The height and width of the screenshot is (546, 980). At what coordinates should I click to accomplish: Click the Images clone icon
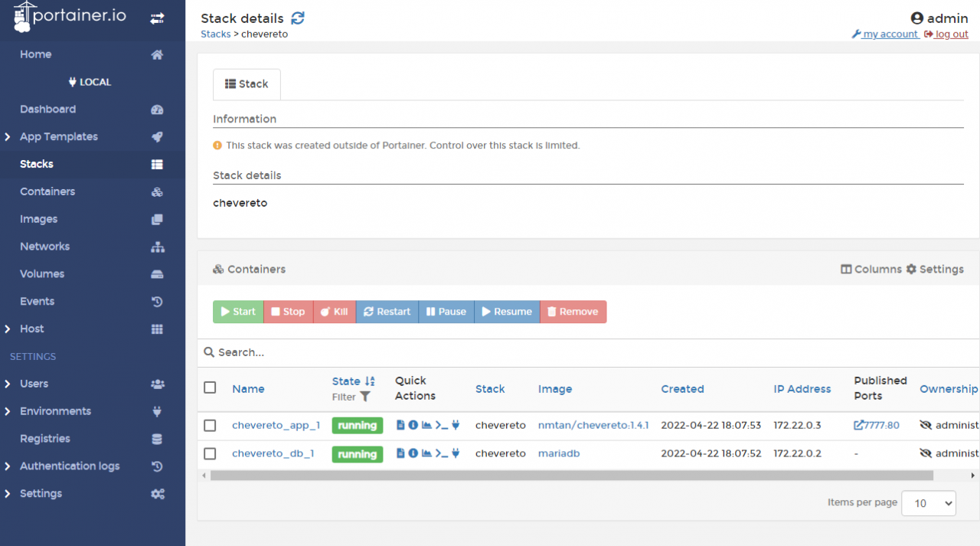(x=157, y=219)
